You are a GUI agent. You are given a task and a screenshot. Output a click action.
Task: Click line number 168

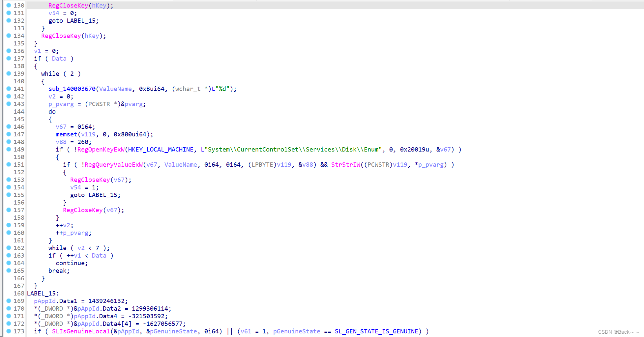click(19, 293)
